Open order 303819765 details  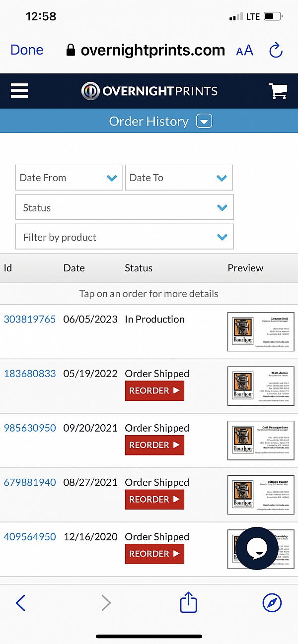pos(30,320)
